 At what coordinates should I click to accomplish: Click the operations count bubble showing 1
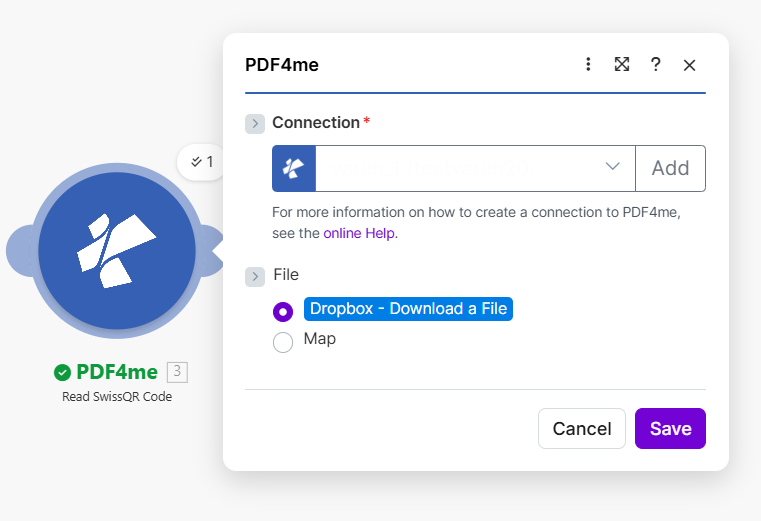click(202, 161)
